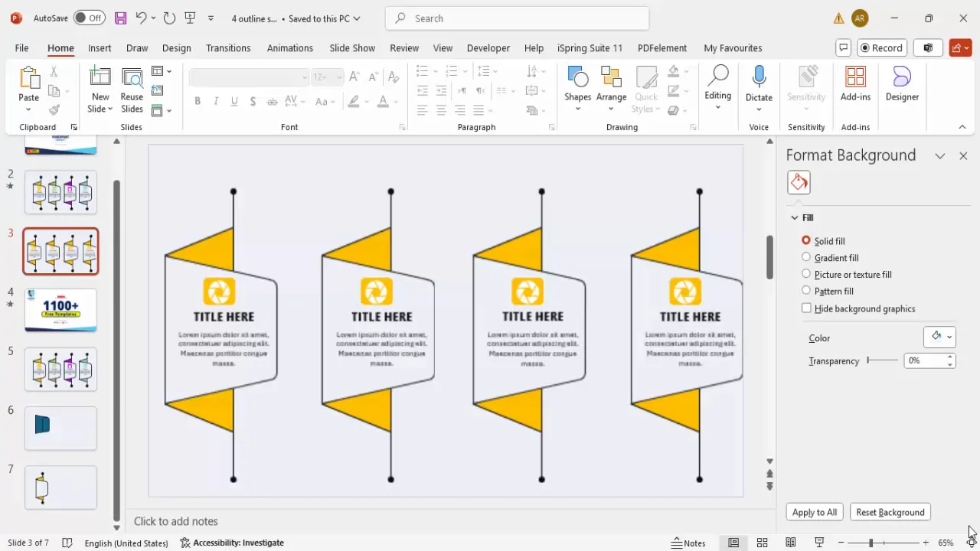Click the Redo arrow icon

click(x=169, y=18)
